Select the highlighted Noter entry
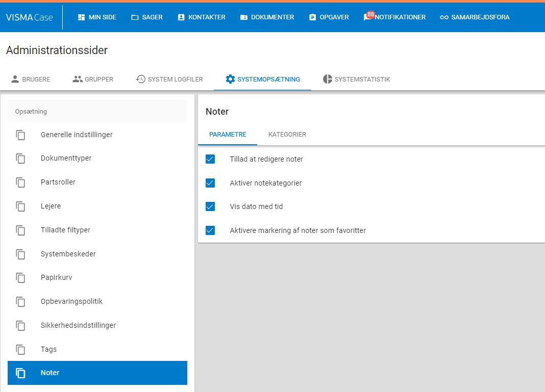The image size is (545, 392). (97, 373)
